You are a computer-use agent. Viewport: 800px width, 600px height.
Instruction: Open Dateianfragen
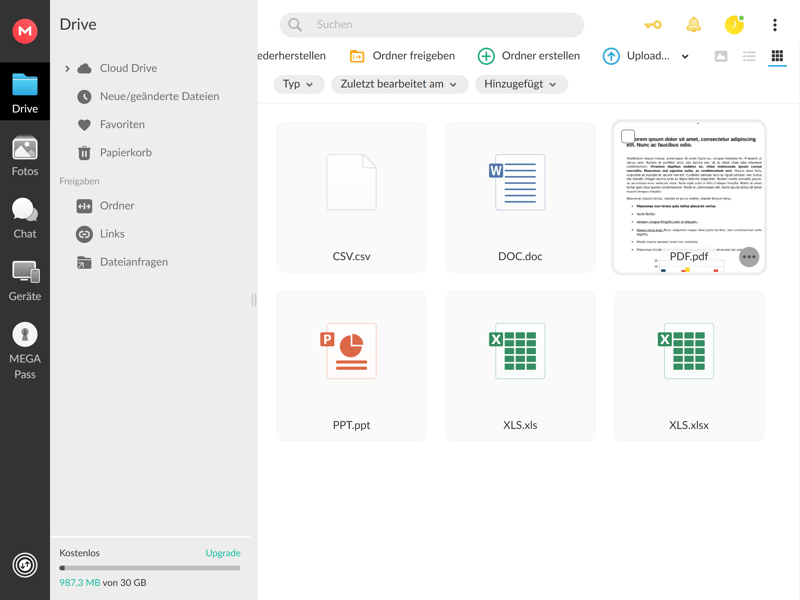[x=134, y=262]
